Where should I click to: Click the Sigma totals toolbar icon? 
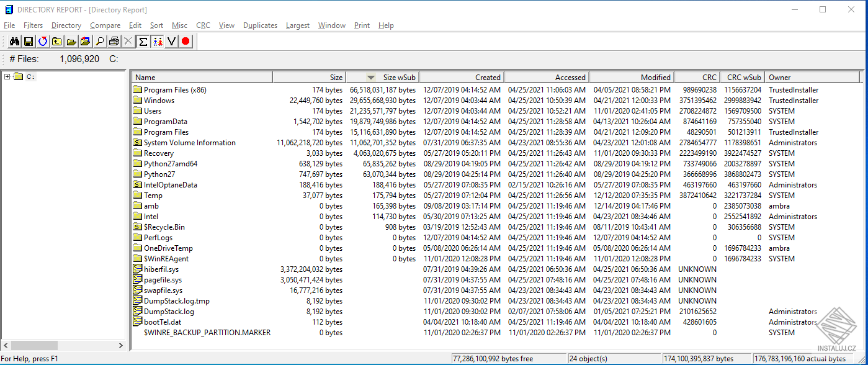(142, 42)
